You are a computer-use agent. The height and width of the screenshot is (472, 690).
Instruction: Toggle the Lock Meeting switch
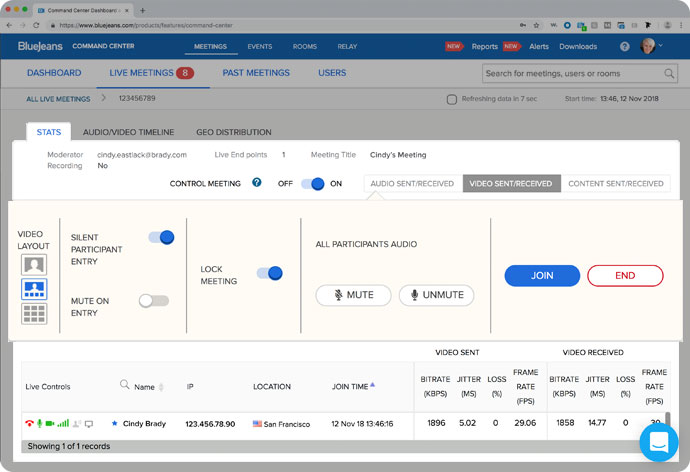[270, 273]
